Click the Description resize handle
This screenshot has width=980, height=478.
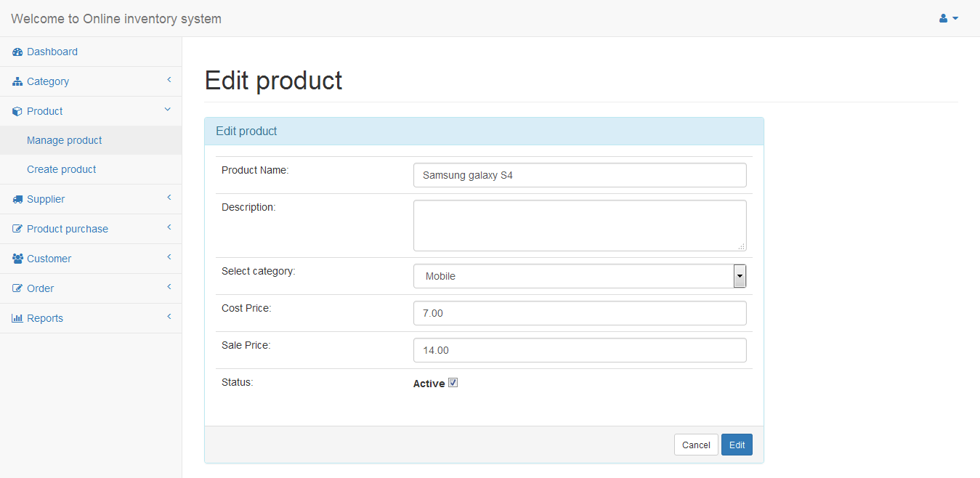click(741, 247)
